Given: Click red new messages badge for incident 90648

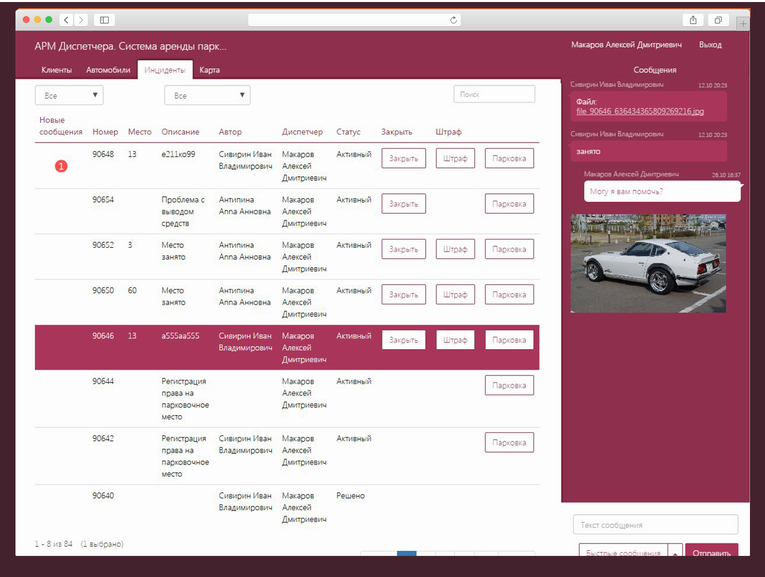Looking at the screenshot, I should click(61, 166).
